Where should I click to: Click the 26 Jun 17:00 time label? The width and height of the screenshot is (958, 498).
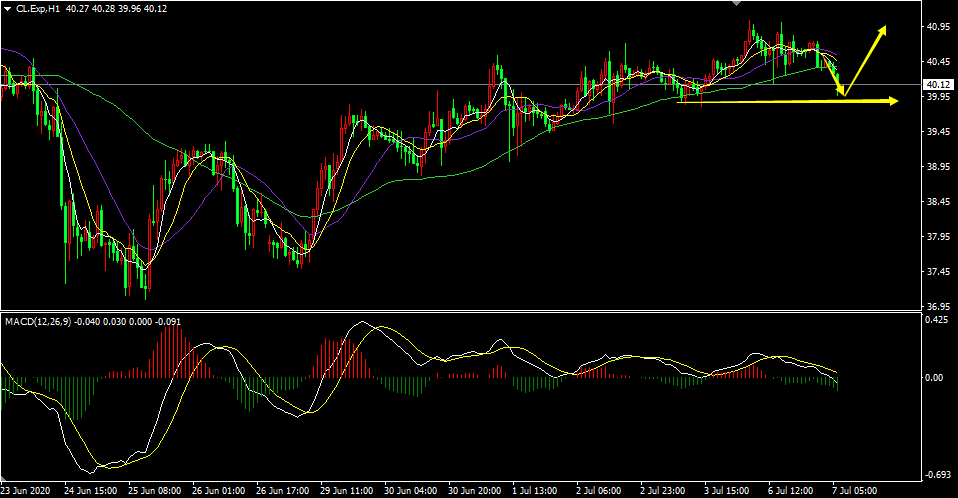click(282, 491)
